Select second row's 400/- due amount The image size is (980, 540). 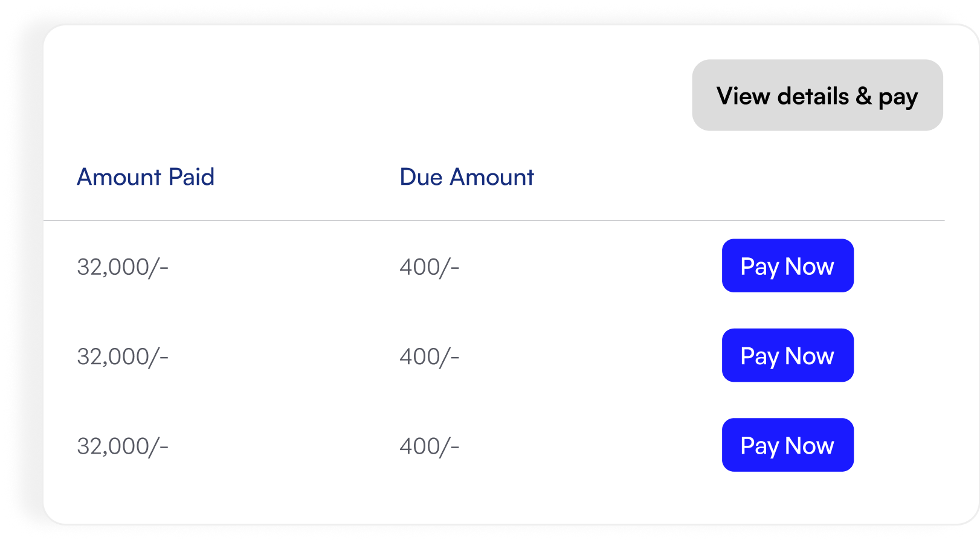pyautogui.click(x=430, y=356)
